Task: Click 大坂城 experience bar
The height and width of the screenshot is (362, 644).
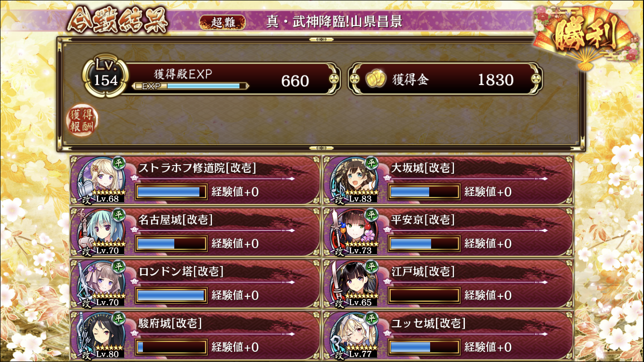Action: coord(424,192)
